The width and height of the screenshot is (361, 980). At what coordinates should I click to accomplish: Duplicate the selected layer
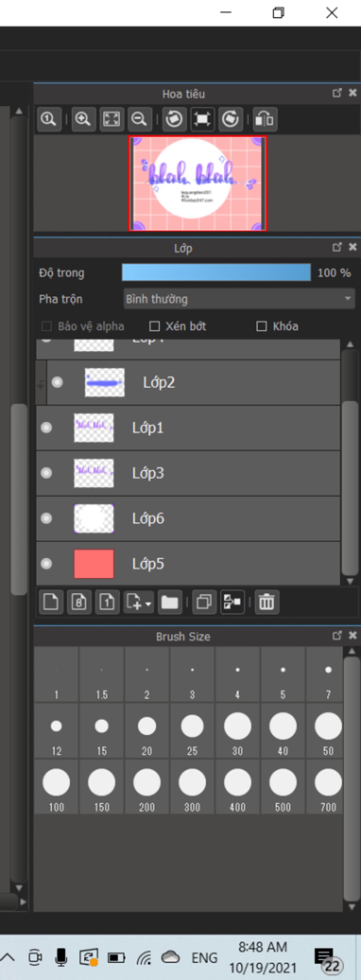204,602
